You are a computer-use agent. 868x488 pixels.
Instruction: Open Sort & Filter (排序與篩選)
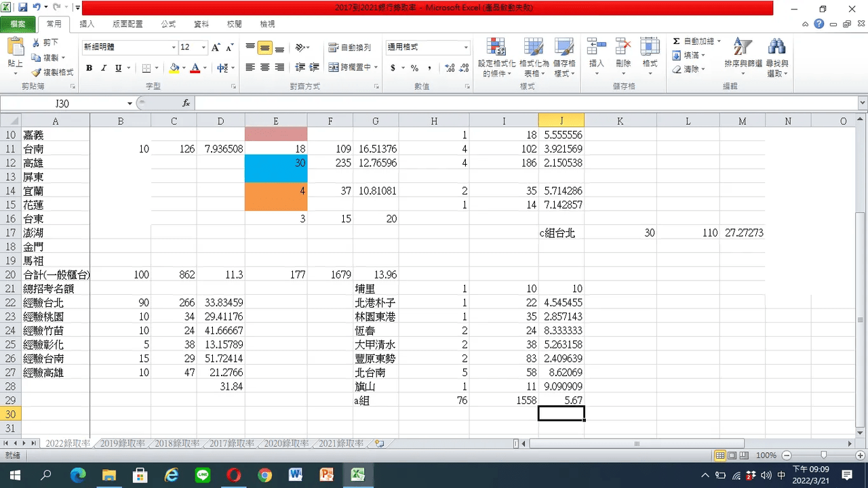[x=743, y=58]
